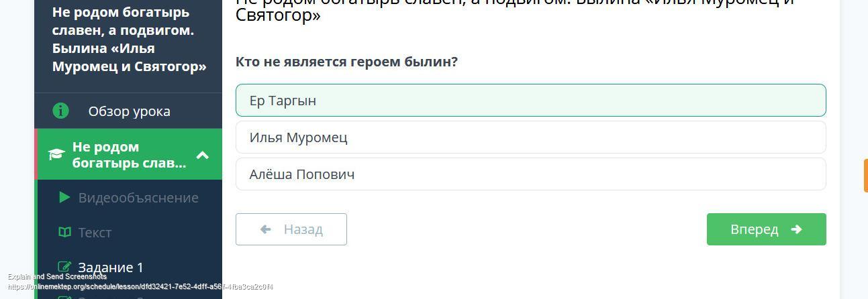Click the orange tab on the right edge
This screenshot has width=868, height=299.
pos(865,176)
